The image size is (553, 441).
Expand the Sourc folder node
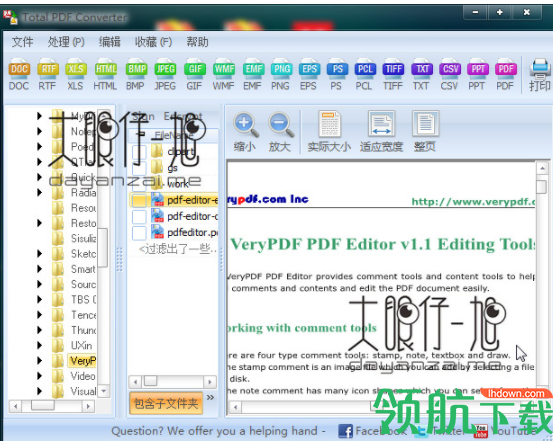point(40,284)
